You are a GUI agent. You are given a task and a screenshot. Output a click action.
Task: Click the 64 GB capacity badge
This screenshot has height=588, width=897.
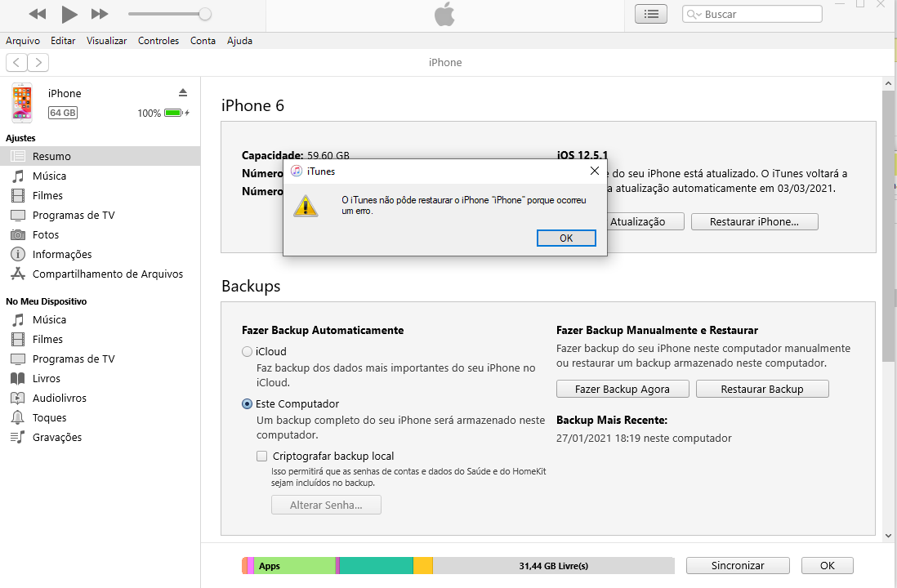tap(63, 113)
